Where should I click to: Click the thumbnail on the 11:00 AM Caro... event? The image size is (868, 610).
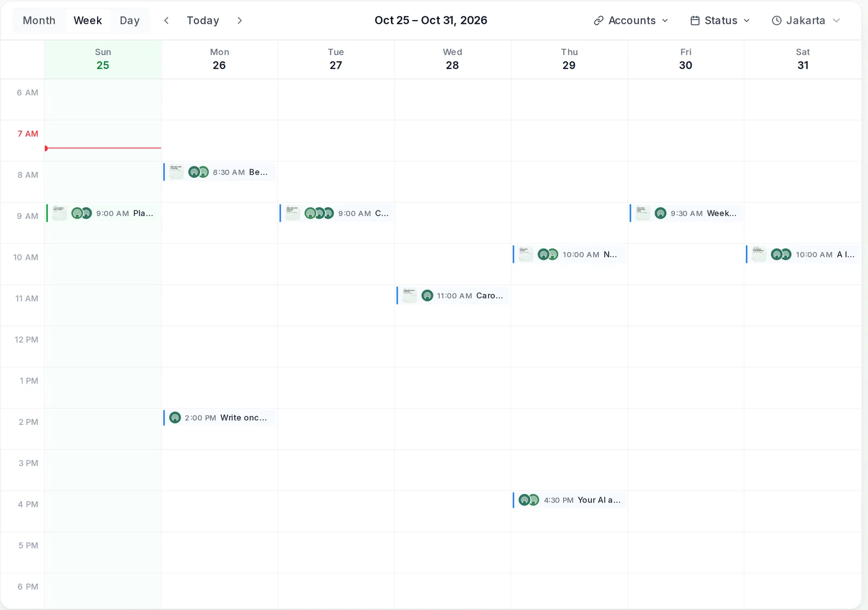pyautogui.click(x=410, y=296)
